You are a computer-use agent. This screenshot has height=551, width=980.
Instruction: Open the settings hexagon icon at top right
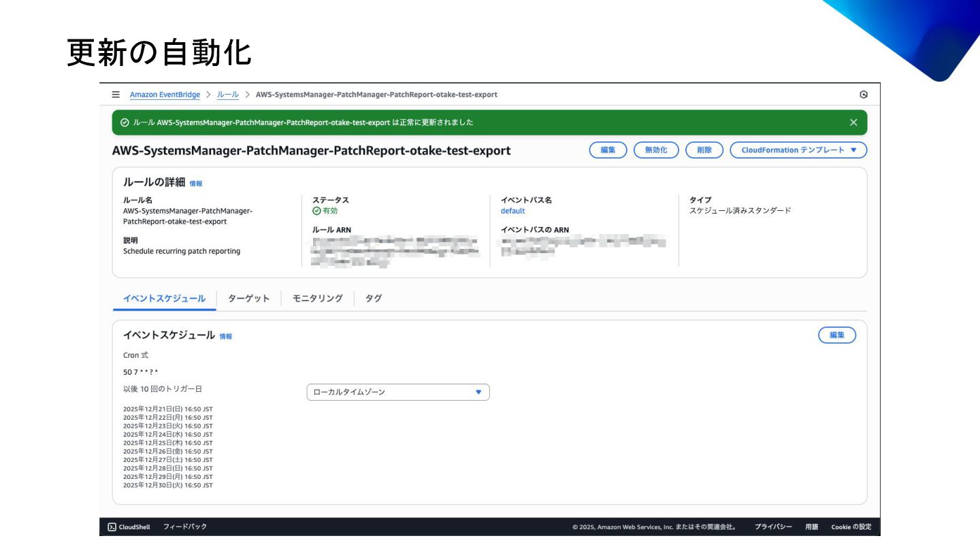coord(864,95)
